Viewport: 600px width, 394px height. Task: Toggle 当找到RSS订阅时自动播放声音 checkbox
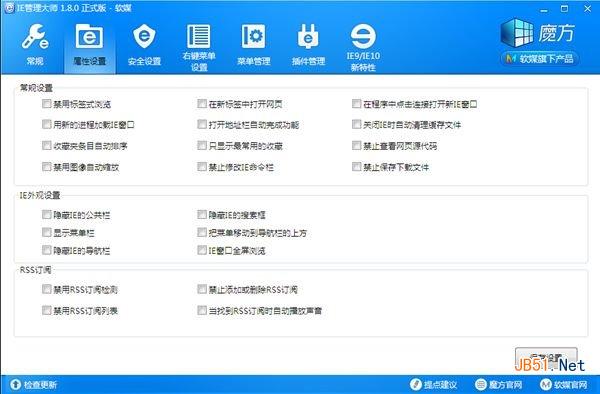coord(202,310)
